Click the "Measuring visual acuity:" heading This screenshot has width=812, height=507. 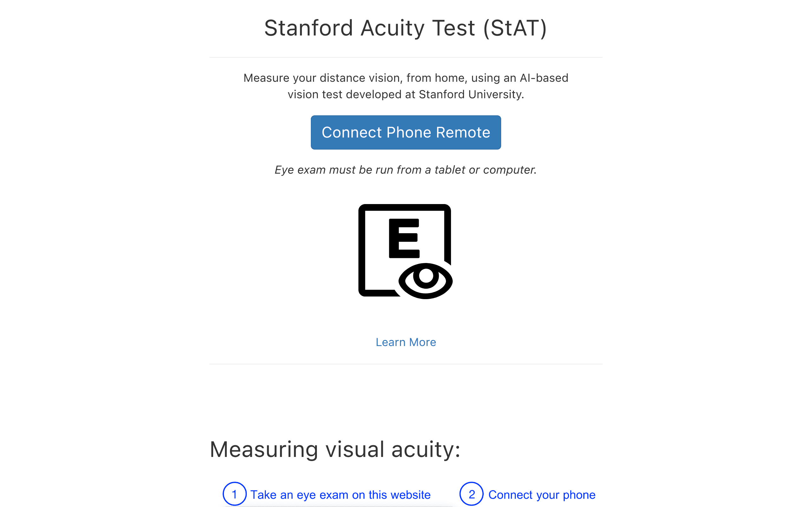(x=335, y=449)
